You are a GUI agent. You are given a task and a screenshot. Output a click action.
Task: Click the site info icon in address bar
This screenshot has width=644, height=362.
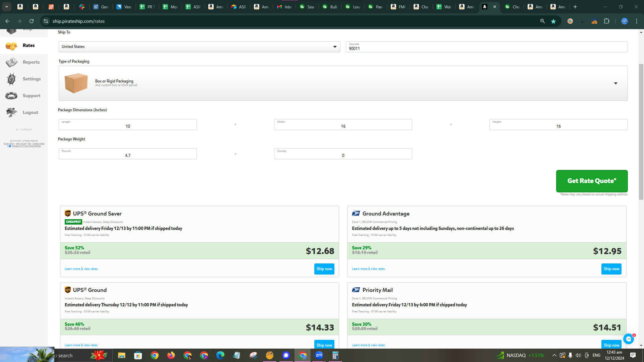pos(46,21)
